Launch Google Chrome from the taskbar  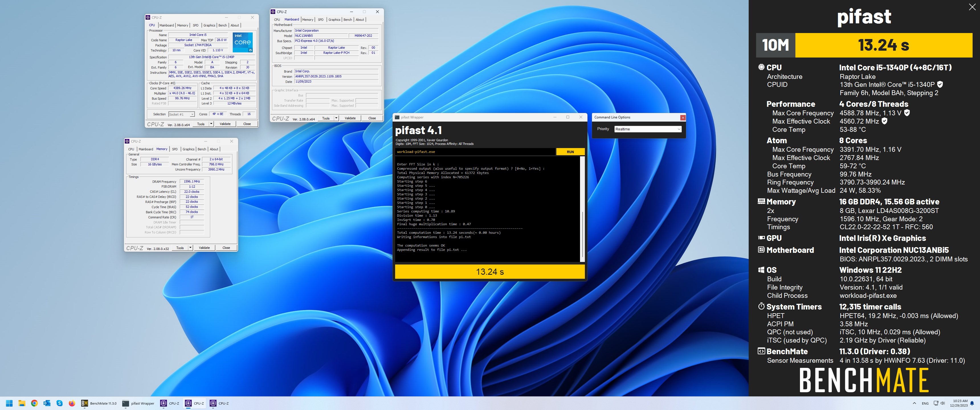coord(34,403)
